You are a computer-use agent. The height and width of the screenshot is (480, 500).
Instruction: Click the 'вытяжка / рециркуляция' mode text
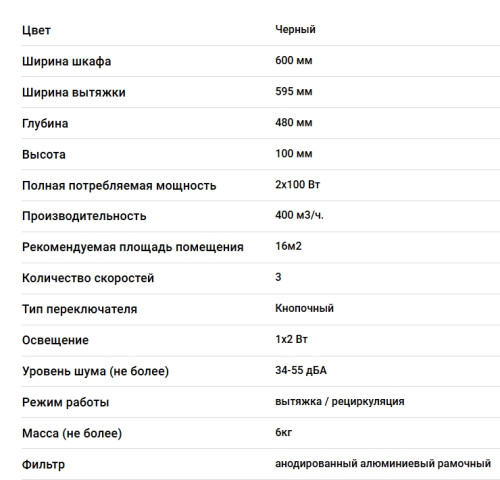[340, 401]
